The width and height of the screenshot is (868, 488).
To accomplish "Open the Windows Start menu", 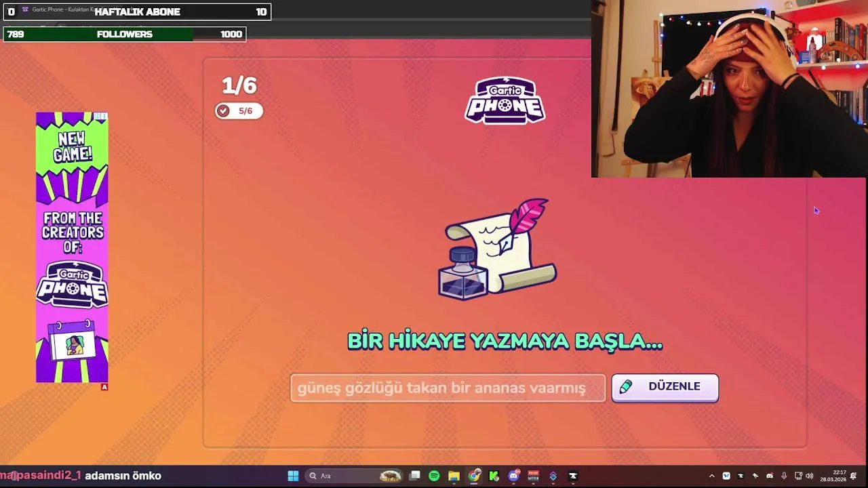I will click(x=293, y=476).
